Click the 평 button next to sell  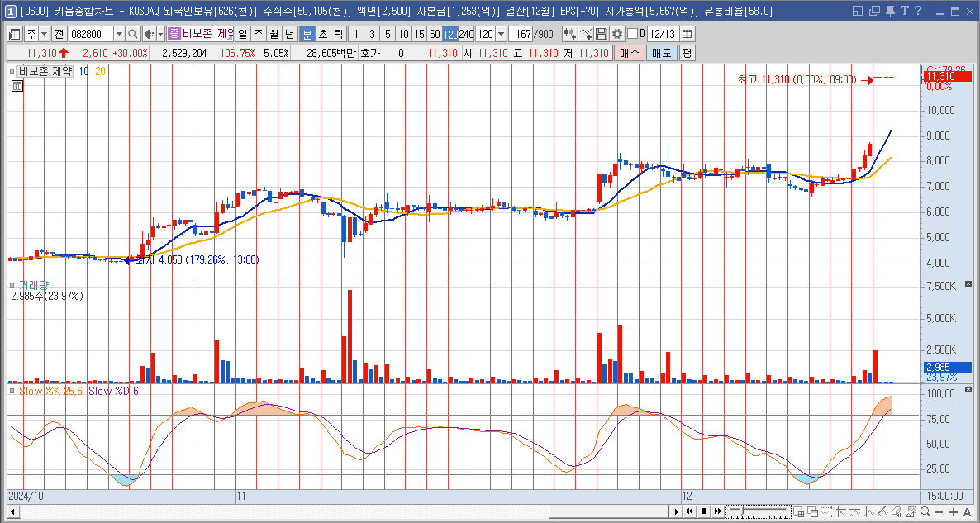coord(687,53)
